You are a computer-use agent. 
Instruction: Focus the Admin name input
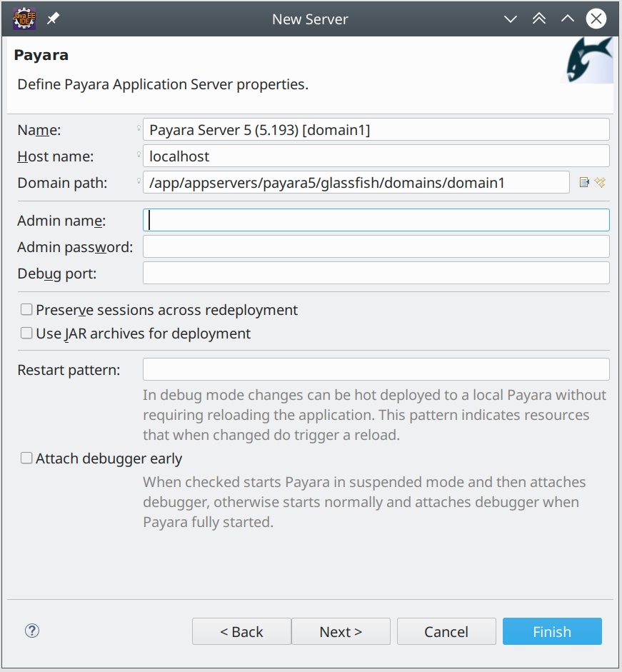coord(376,220)
